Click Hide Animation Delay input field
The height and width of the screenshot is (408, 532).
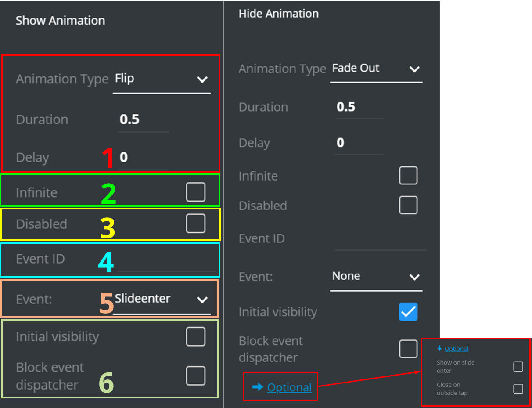[x=358, y=143]
